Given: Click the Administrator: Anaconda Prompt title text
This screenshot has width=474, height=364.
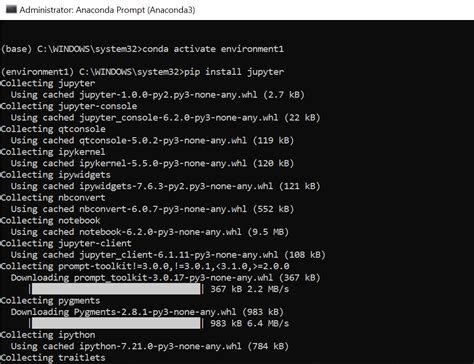Looking at the screenshot, I should [x=107, y=10].
